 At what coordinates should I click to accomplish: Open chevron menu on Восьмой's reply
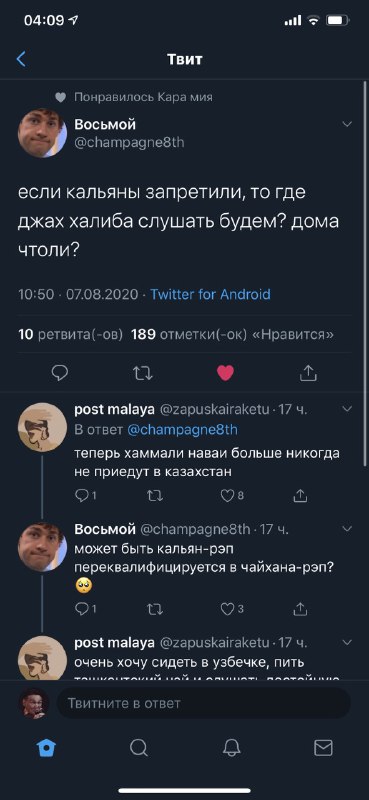[x=347, y=529]
